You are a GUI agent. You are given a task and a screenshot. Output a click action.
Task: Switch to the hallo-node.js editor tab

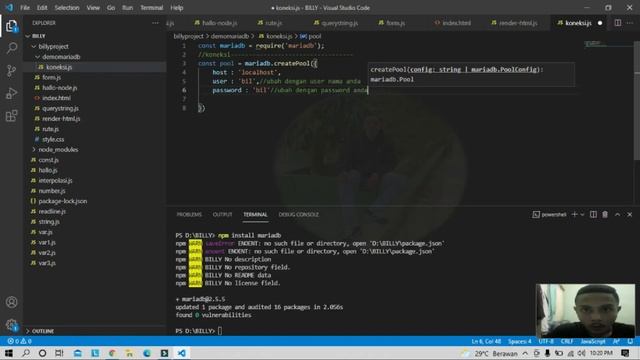(216, 23)
